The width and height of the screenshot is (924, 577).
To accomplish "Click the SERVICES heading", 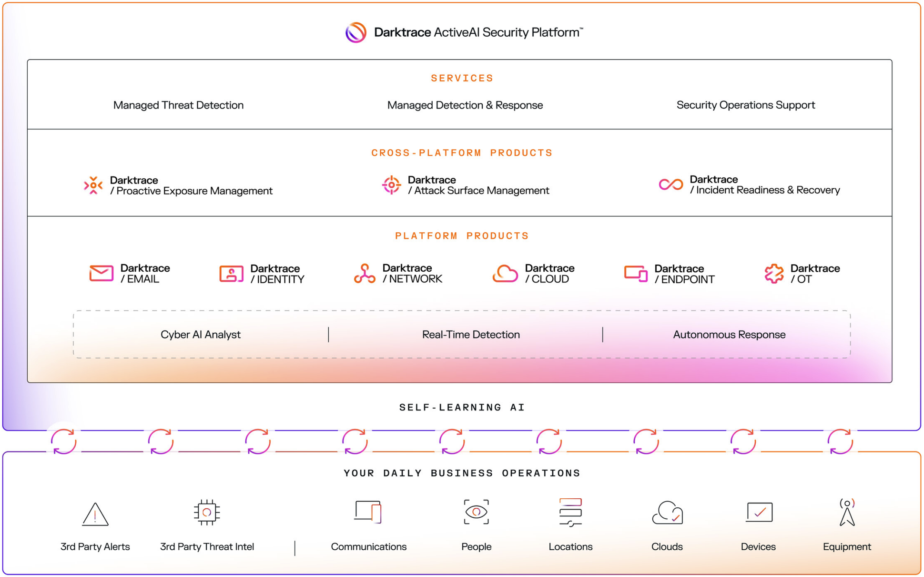I will click(462, 78).
